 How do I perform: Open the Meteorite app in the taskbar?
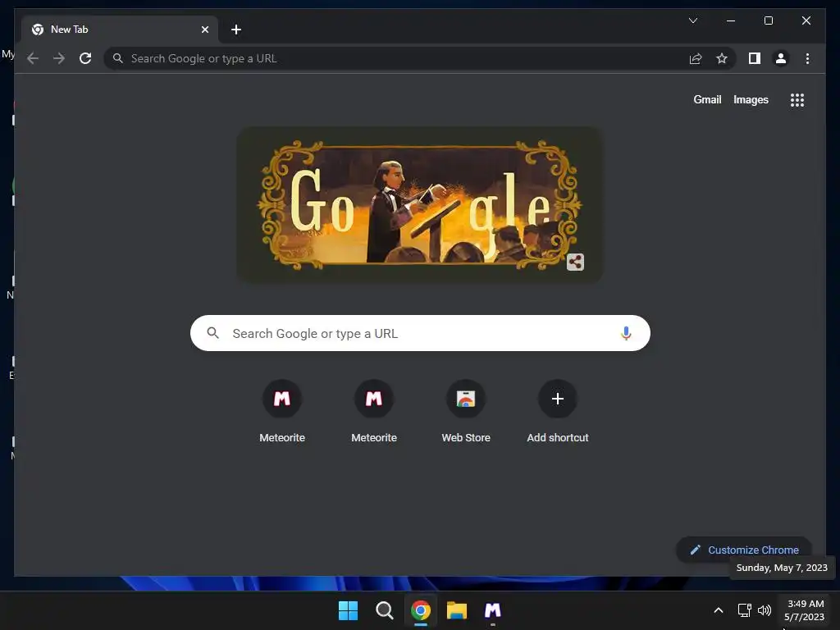coord(493,610)
